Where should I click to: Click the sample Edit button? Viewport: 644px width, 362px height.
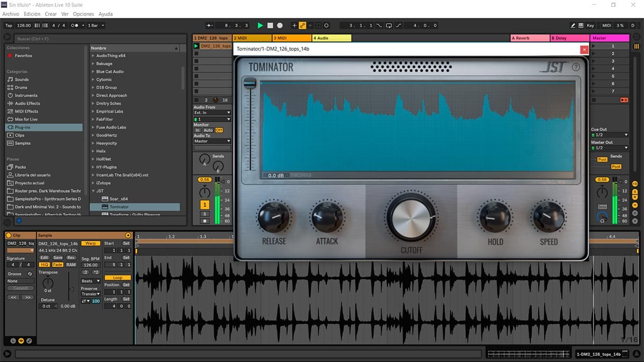45,258
